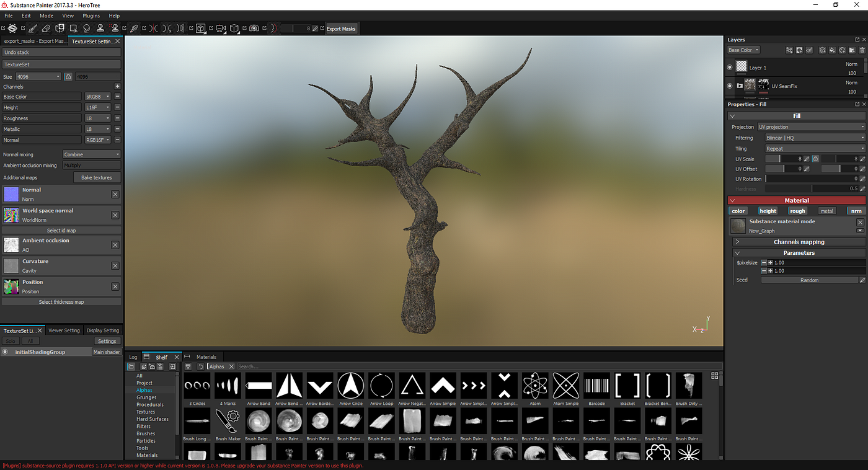Pick the Polygon fill tool
Viewport: 868px width, 470px height.
tap(73, 29)
